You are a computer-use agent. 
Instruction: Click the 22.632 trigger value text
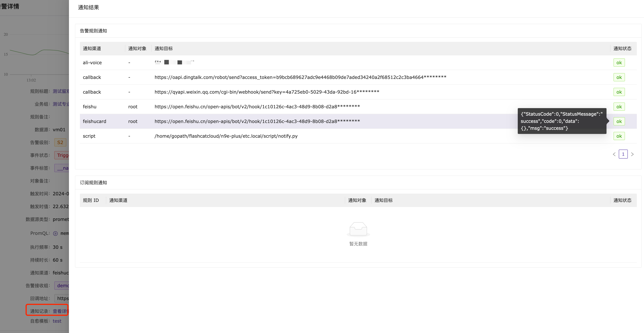coord(61,206)
